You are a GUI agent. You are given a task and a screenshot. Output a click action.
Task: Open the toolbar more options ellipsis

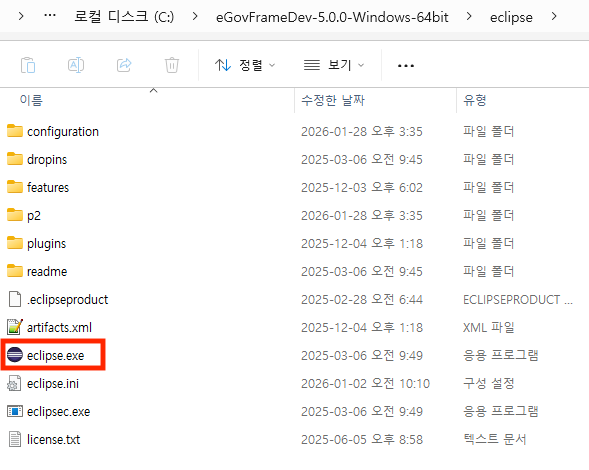click(406, 66)
